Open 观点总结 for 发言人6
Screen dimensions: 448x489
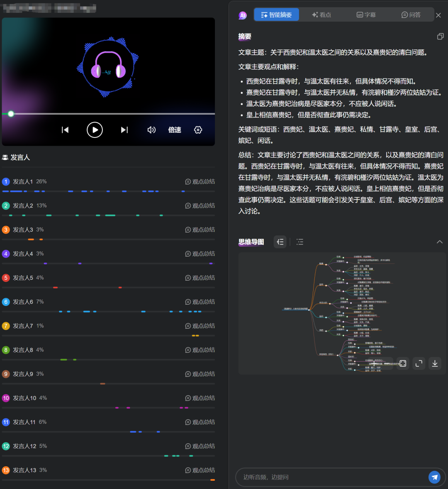pyautogui.click(x=200, y=302)
